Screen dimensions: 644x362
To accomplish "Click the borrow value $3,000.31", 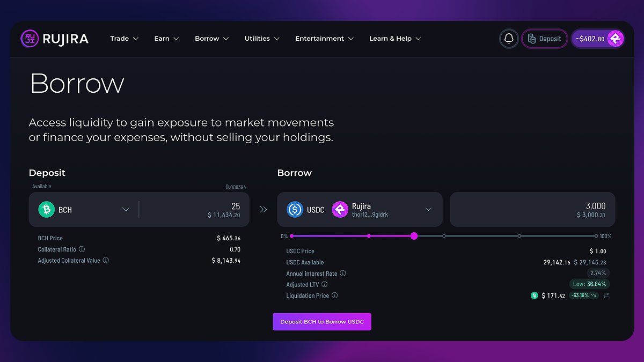I will coord(591,215).
